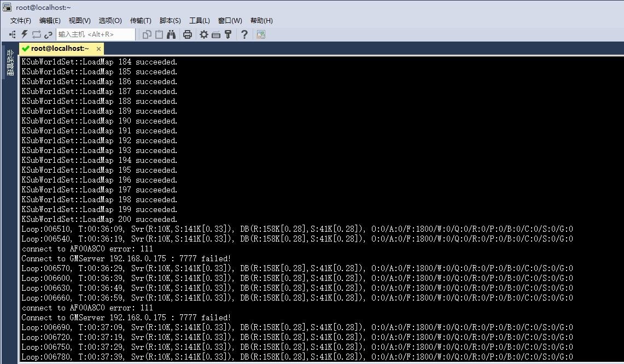
Task: Open Find with the binoculars icon
Action: point(171,34)
